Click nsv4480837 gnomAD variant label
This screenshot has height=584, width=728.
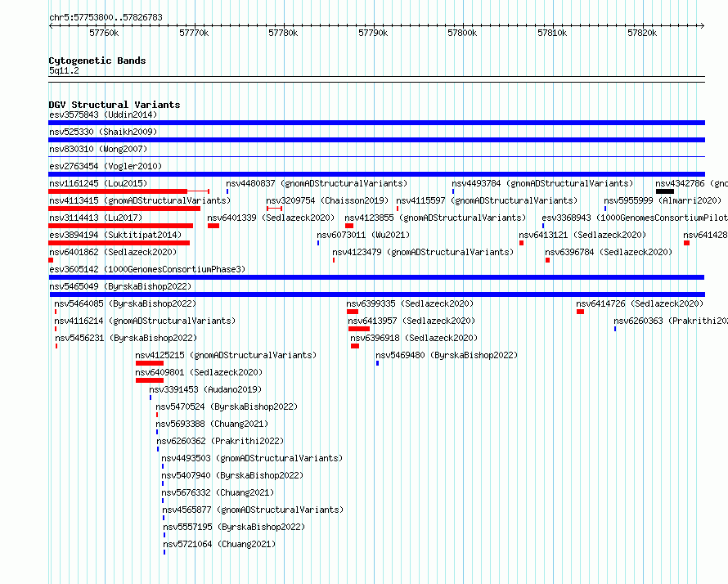317,183
